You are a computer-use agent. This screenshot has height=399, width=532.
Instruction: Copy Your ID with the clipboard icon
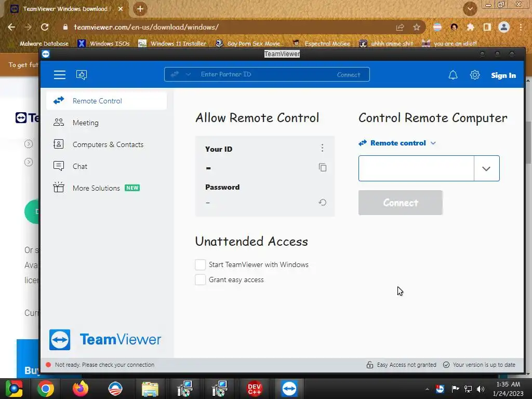point(323,167)
